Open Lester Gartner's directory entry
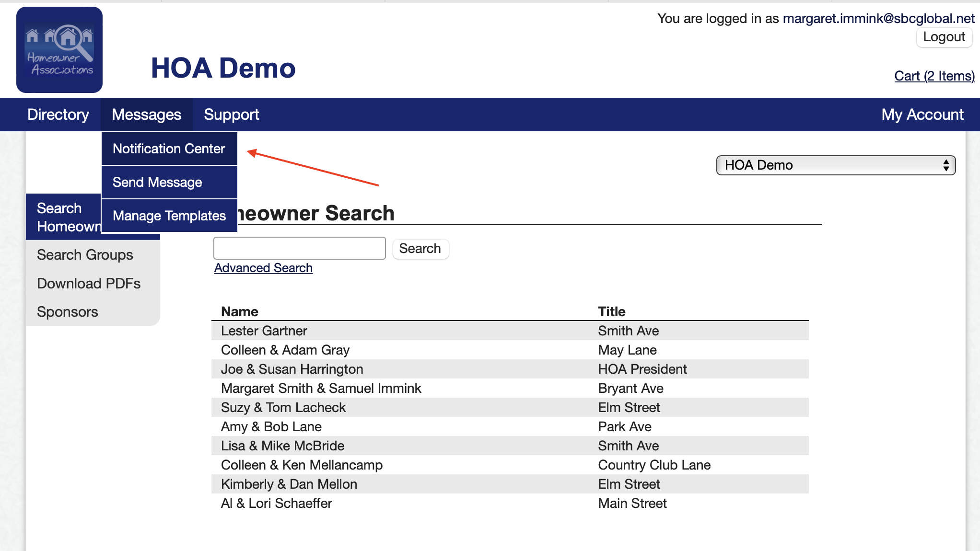 pos(264,331)
